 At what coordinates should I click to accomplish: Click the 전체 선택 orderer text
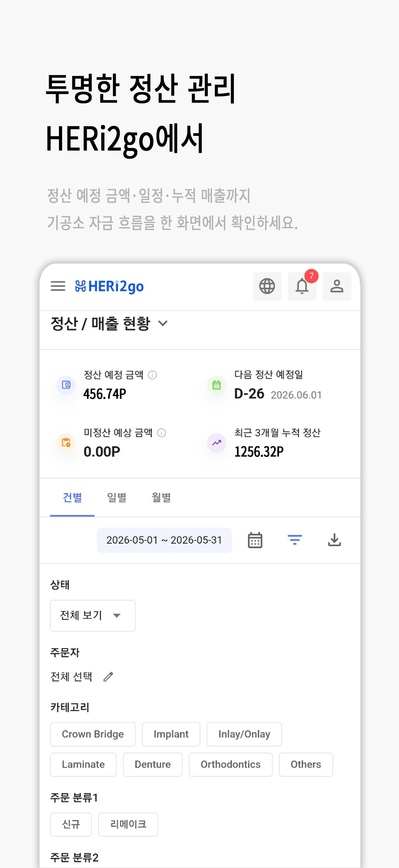point(71,677)
